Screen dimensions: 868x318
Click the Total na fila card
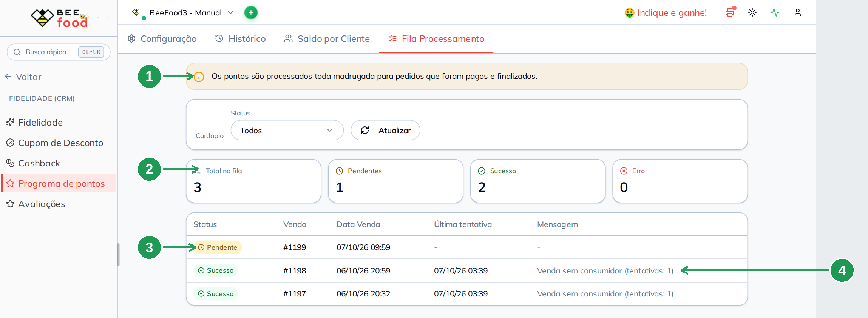(x=253, y=181)
